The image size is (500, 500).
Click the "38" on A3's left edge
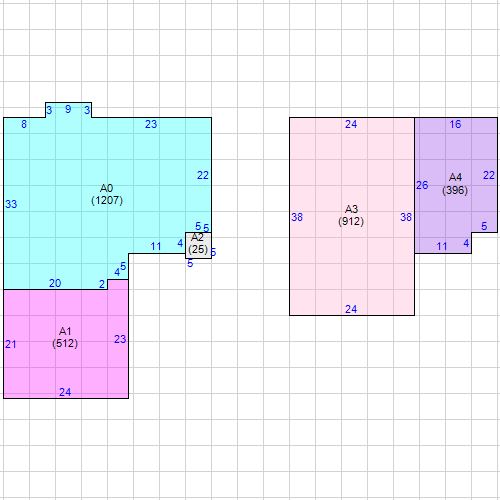tap(297, 217)
